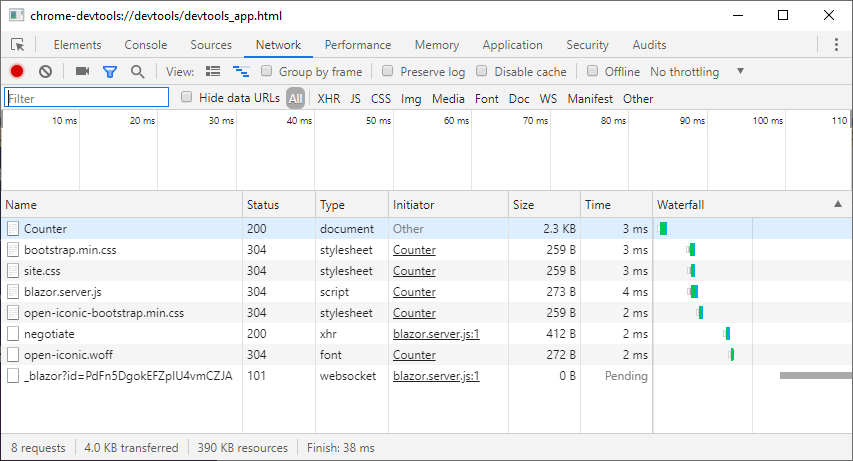The image size is (853, 461).
Task: Tick the Hide data URLs checkbox
Action: click(x=187, y=98)
